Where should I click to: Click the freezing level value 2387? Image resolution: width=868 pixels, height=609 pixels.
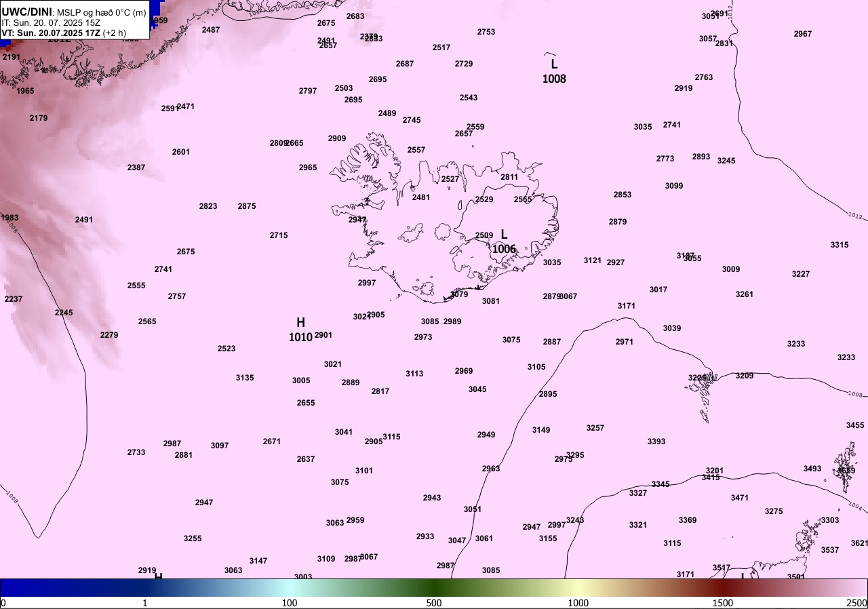pos(136,168)
